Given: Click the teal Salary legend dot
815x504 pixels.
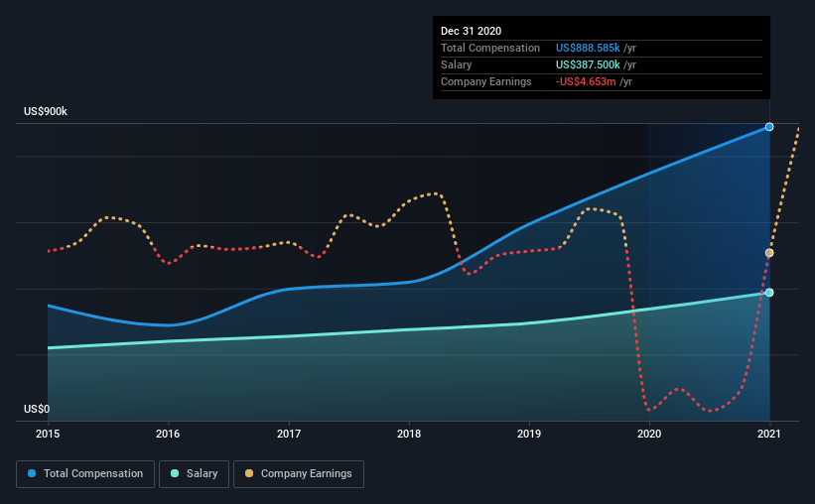Looking at the screenshot, I should pyautogui.click(x=175, y=473).
